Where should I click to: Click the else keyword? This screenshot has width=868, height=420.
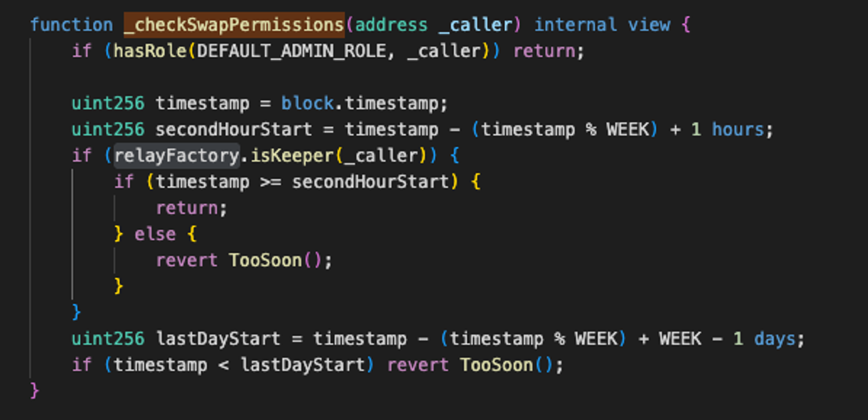pyautogui.click(x=155, y=234)
